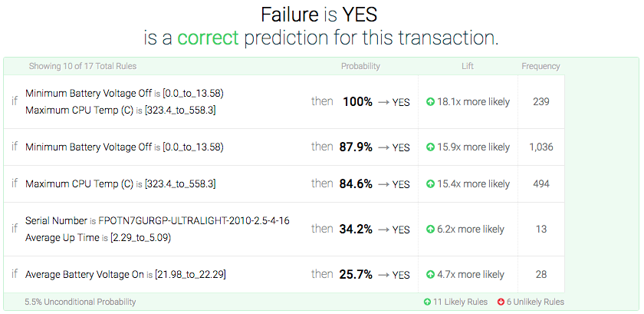Click green up-arrow icon beside 15.4x lift
644x314 pixels.
(x=431, y=184)
